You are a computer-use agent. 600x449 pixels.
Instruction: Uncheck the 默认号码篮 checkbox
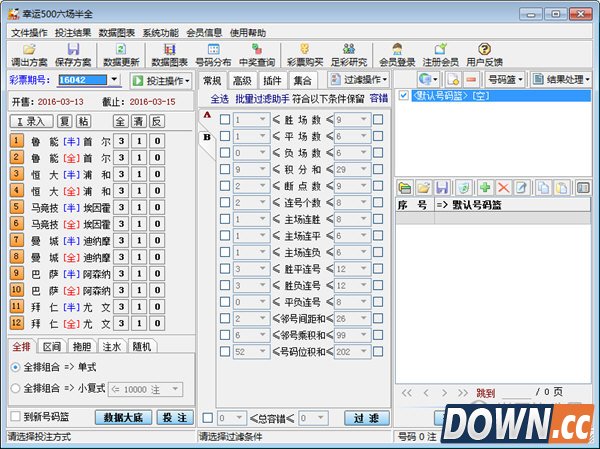pyautogui.click(x=403, y=95)
